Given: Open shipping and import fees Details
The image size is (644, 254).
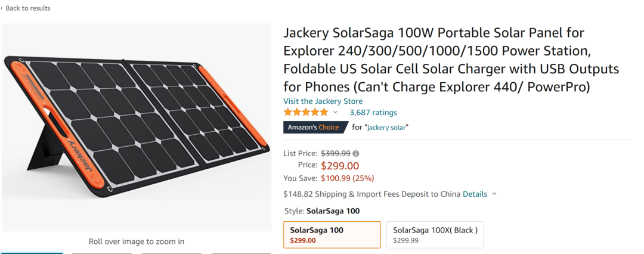Looking at the screenshot, I should tap(475, 194).
